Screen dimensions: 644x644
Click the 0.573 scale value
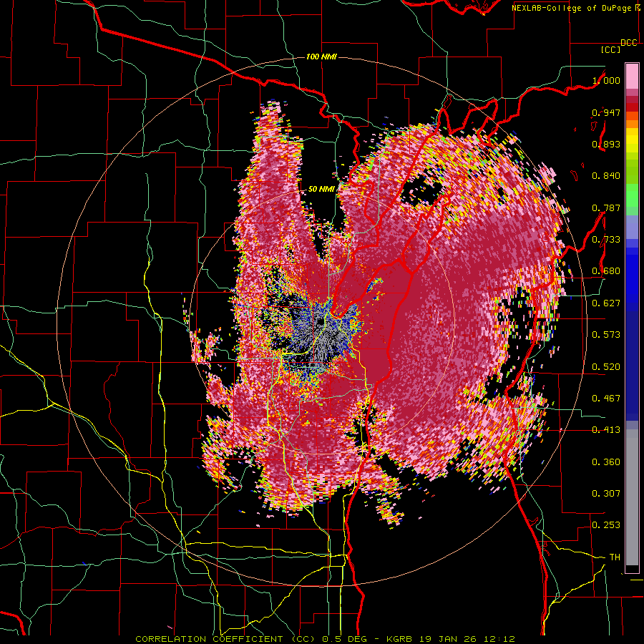coord(606,335)
